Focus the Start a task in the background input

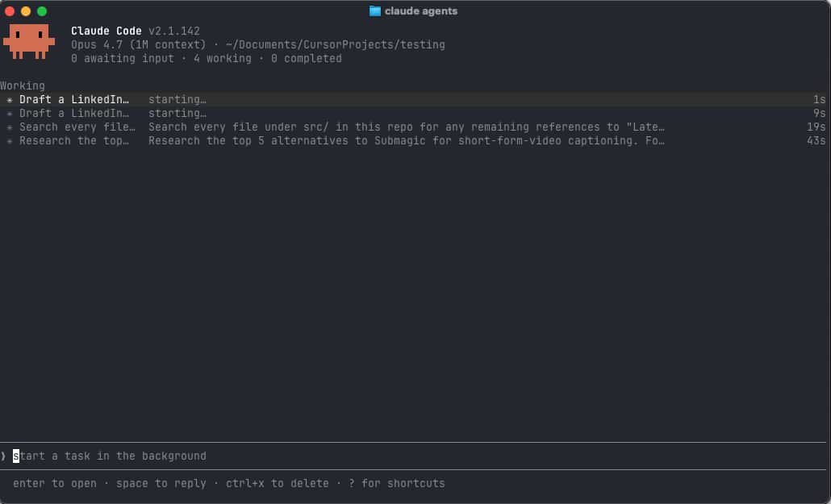(413, 456)
